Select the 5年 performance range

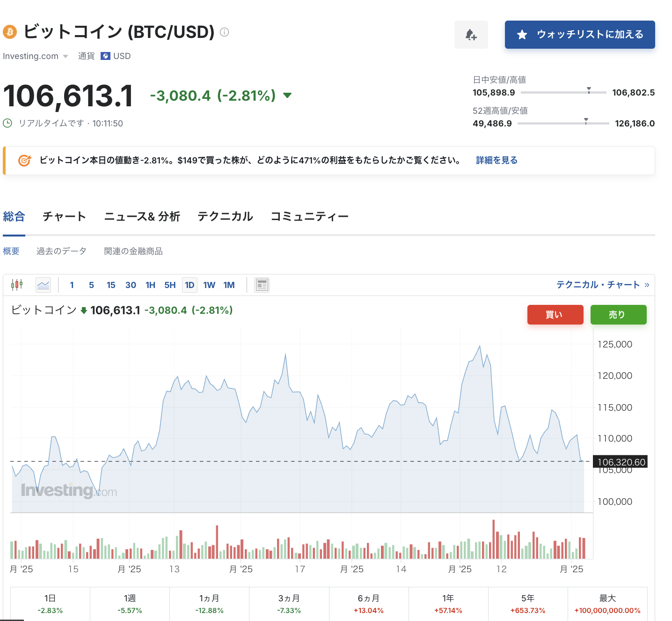528,604
